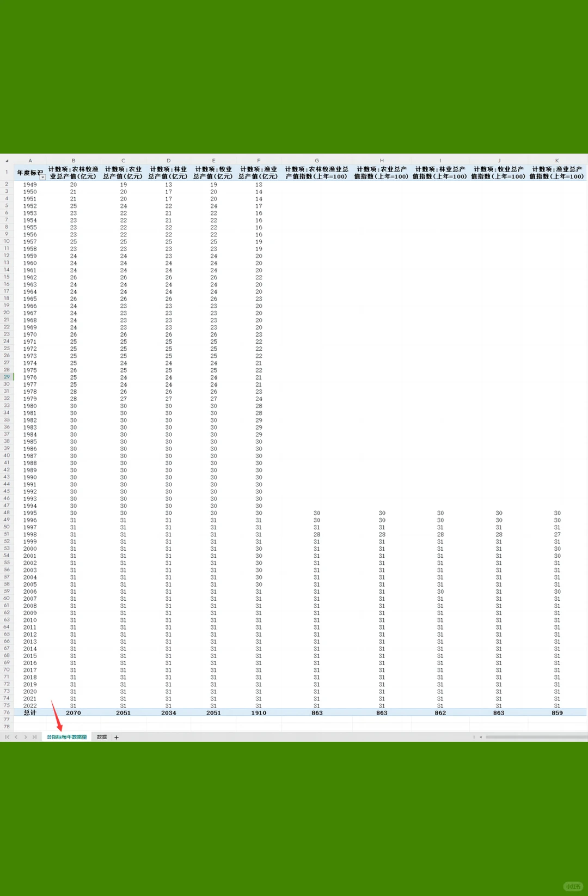Viewport: 588px width, 896px height.
Task: Select column E header
Action: (x=213, y=161)
